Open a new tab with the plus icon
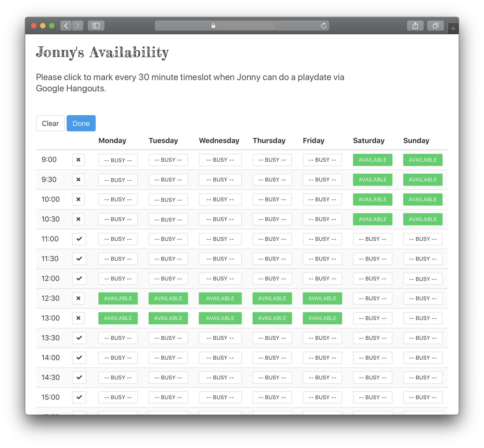The height and width of the screenshot is (448, 484). pos(453,29)
